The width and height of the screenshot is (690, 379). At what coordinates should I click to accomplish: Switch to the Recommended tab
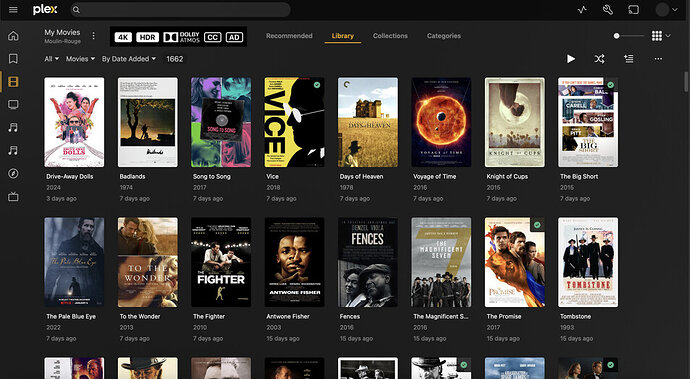[289, 36]
